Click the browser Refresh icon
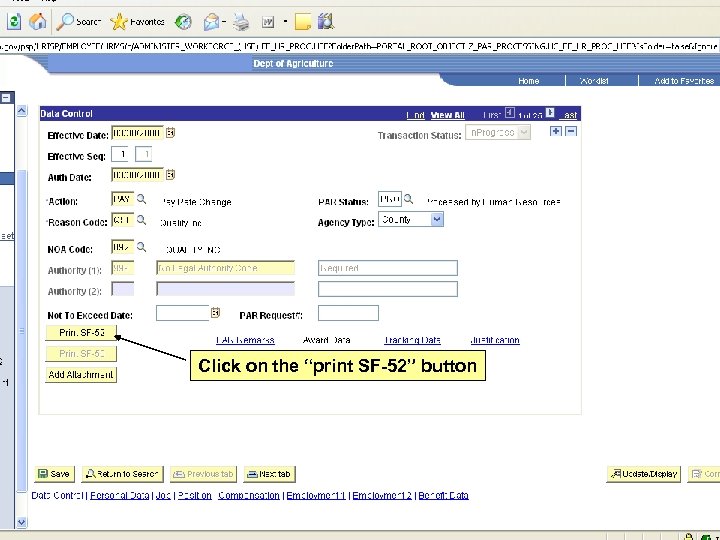This screenshot has height=540, width=720. (14, 21)
